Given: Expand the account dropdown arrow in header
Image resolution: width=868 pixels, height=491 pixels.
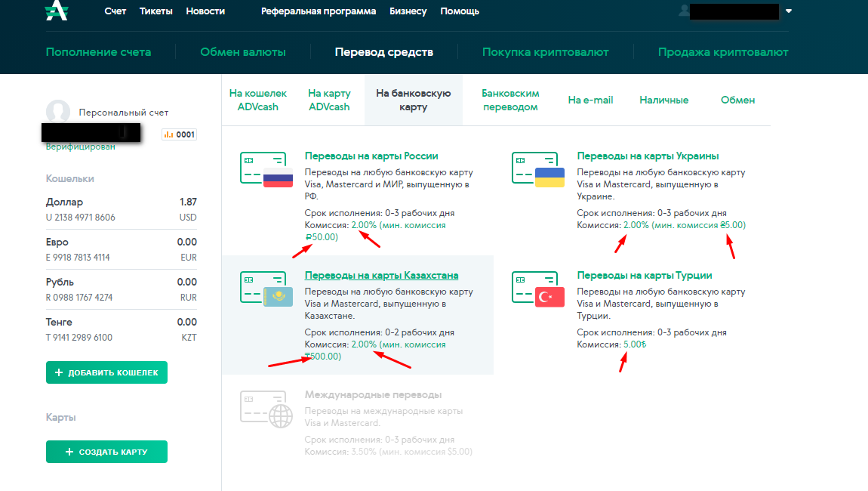Looking at the screenshot, I should click(x=789, y=11).
